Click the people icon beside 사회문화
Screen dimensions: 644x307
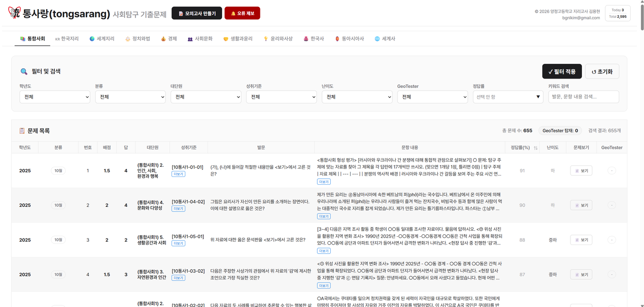(190, 39)
